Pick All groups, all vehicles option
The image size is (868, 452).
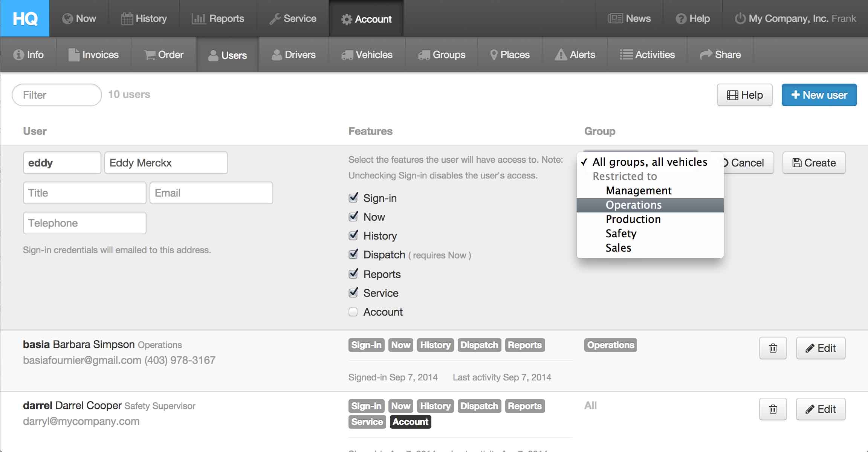[x=649, y=162]
